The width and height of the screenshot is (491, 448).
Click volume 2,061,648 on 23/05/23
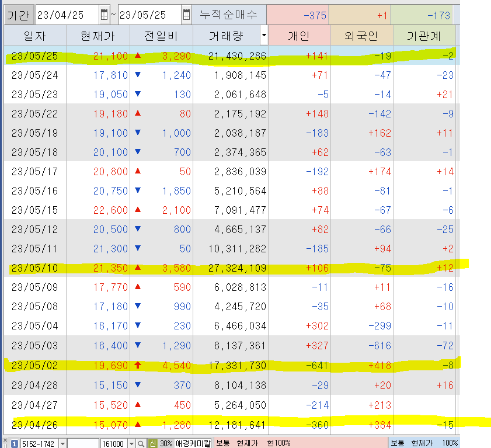coord(240,94)
